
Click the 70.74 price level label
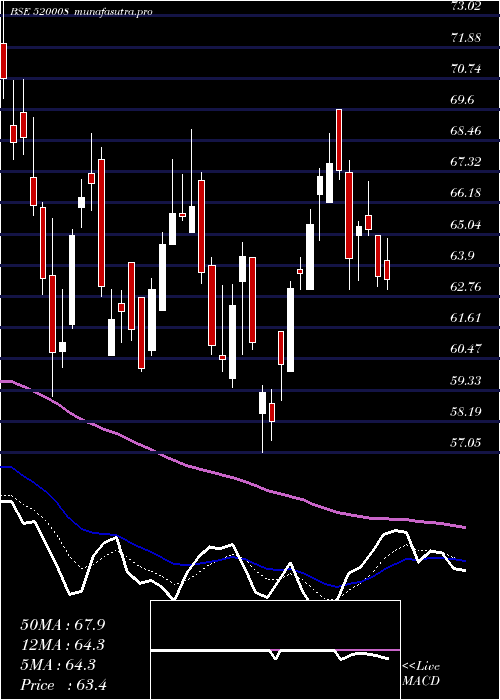click(x=466, y=69)
